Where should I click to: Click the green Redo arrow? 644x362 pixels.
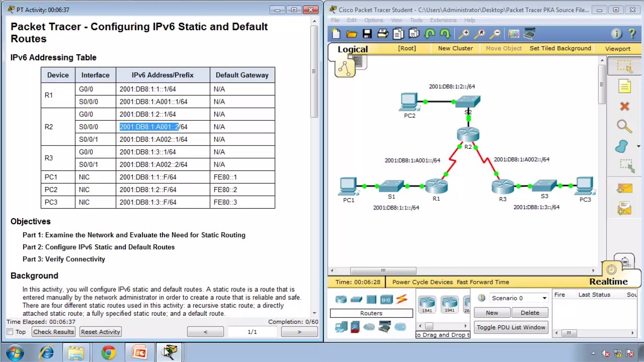click(445, 34)
